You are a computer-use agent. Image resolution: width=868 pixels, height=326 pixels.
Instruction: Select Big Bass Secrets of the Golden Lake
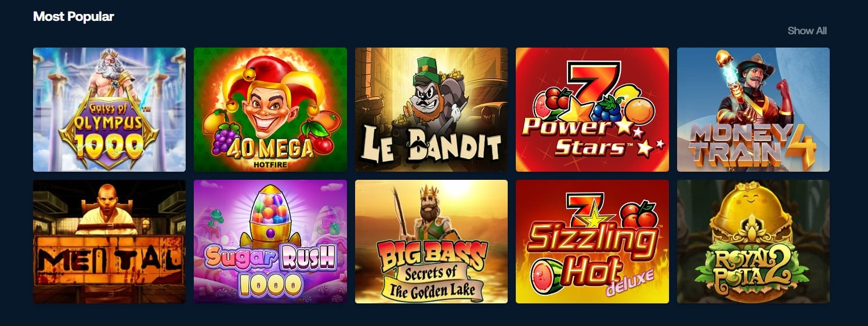click(431, 241)
